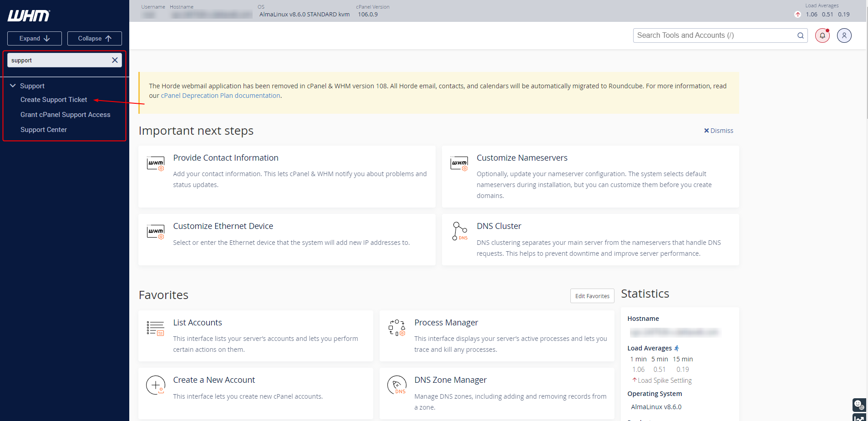Image resolution: width=868 pixels, height=421 pixels.
Task: Open Create Support Ticket in sidebar
Action: coord(54,100)
